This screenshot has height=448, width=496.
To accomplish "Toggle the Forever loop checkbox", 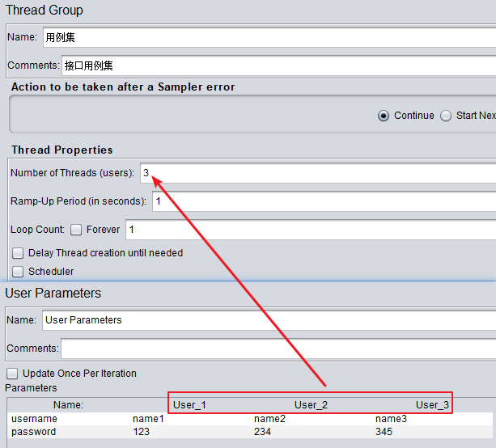I will point(76,230).
